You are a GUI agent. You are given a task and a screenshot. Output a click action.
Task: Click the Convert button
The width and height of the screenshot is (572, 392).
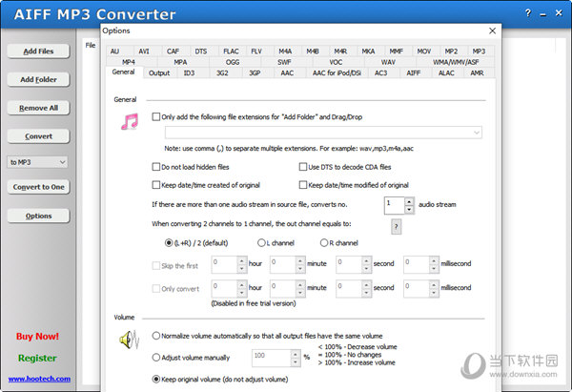38,136
